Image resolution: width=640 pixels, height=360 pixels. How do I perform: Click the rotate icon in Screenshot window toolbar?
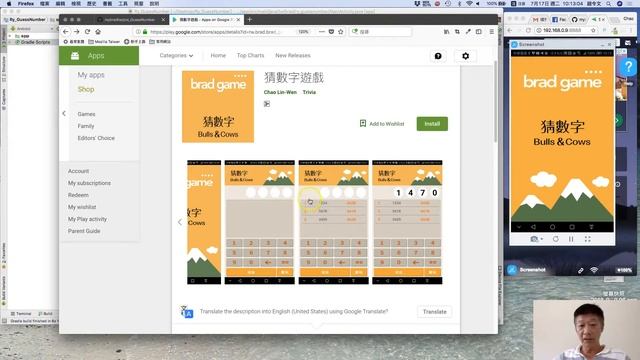click(556, 239)
